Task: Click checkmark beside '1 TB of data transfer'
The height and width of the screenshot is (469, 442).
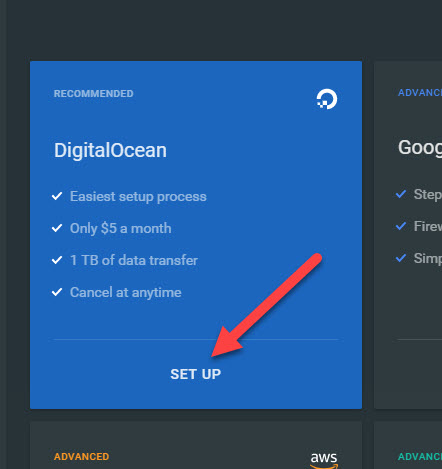Action: (x=57, y=260)
